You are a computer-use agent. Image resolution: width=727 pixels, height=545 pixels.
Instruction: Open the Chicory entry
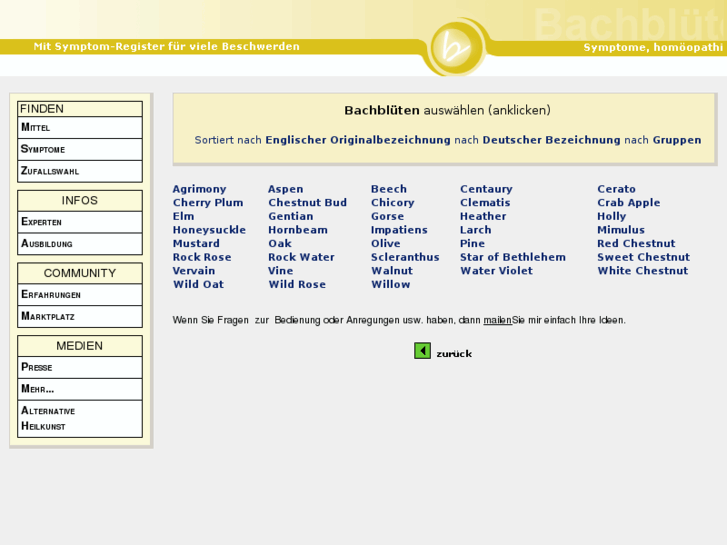point(392,203)
